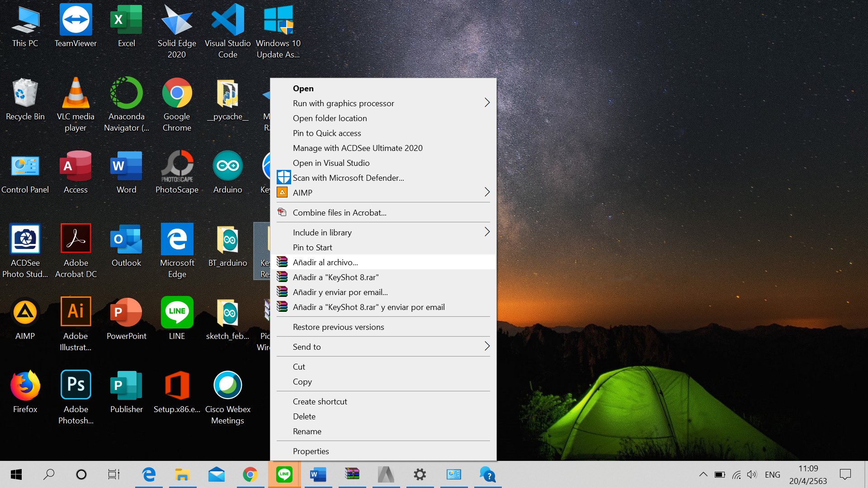The image size is (868, 488).
Task: Select Pin to Quick access
Action: pyautogui.click(x=383, y=133)
